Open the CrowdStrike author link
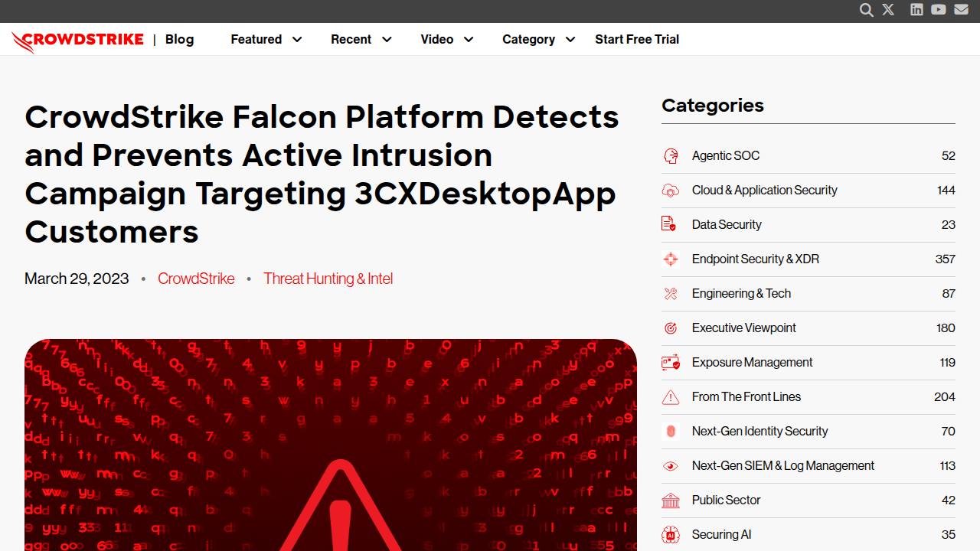The image size is (980, 551). 196,279
